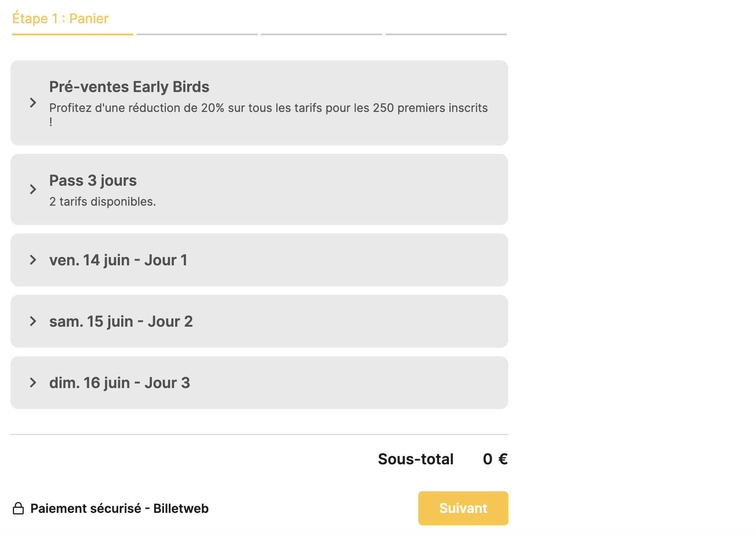
Task: Click the chevron for dim. 16 juin
Action: (33, 383)
